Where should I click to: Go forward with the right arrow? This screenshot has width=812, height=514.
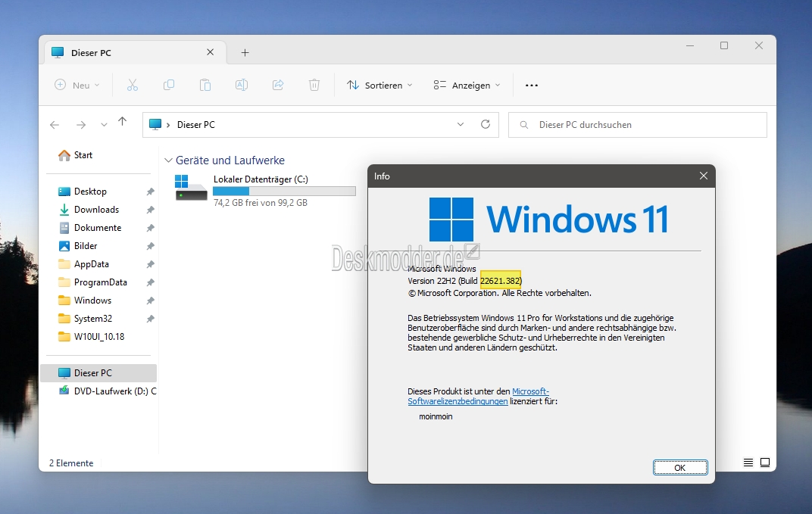click(x=81, y=125)
